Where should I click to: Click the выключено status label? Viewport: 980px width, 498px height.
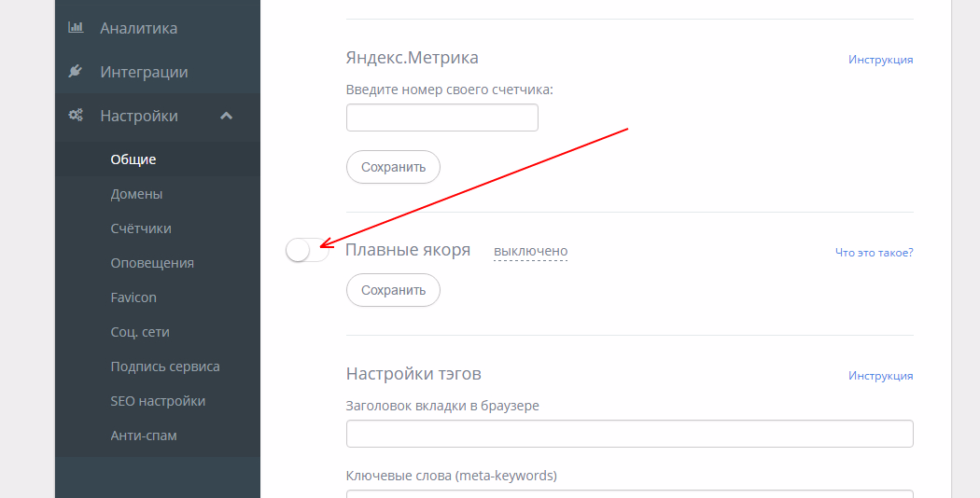click(531, 251)
